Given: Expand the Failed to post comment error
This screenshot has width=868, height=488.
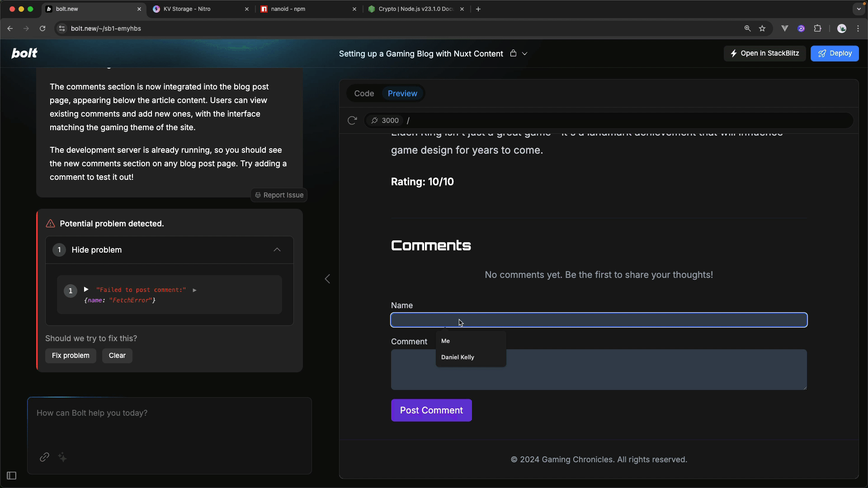Looking at the screenshot, I should click(86, 290).
